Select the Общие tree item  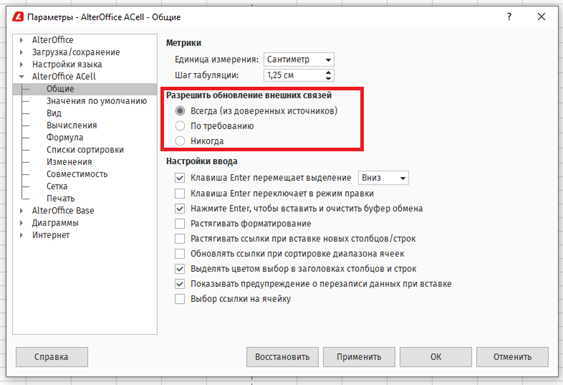point(60,89)
